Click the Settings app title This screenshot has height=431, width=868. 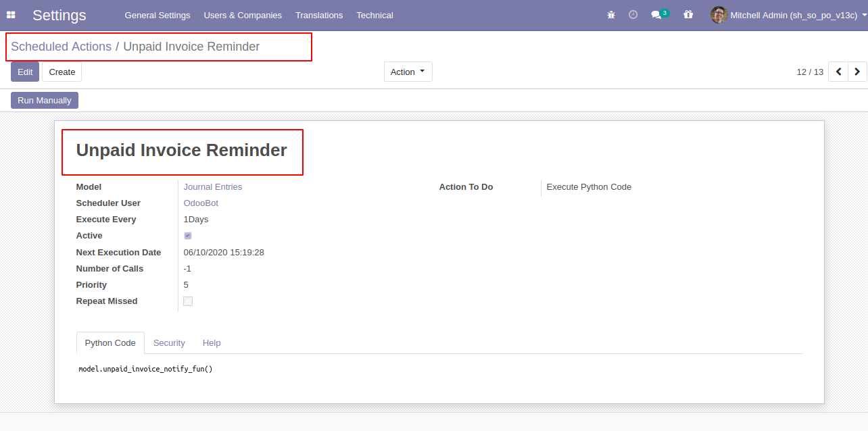[x=59, y=15]
